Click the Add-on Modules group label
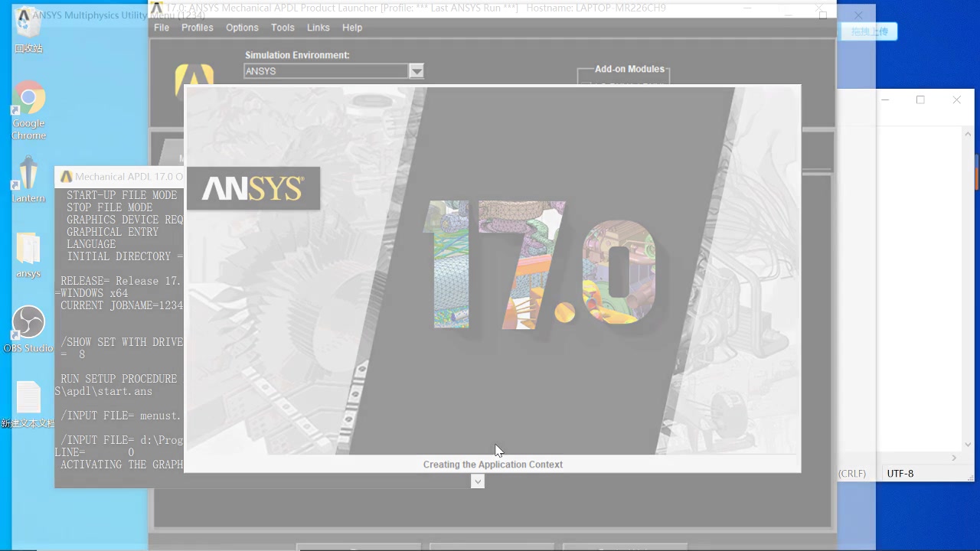 [629, 69]
